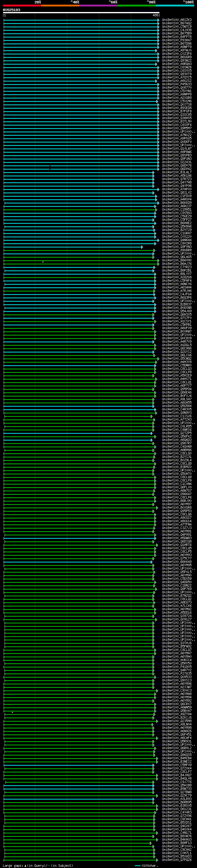Go to UniRef100_B3TLM0 entry
The width and height of the screenshot is (197, 868).
coord(177,121)
